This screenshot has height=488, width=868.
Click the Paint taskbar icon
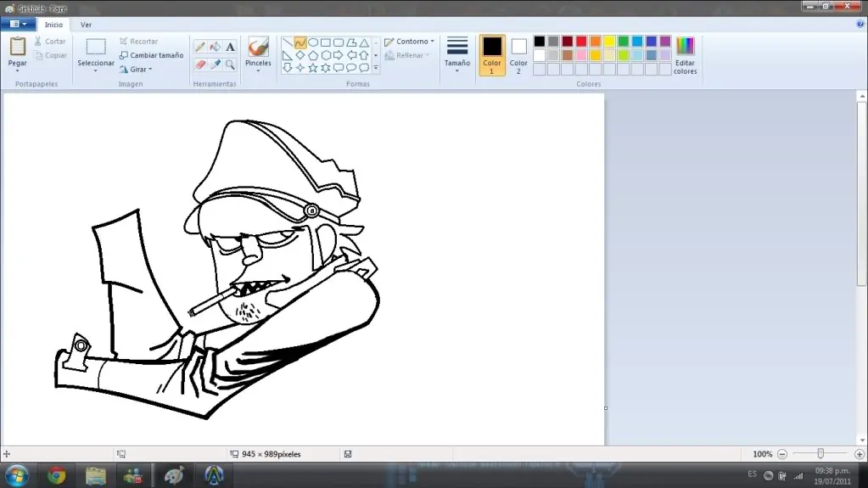tap(175, 476)
